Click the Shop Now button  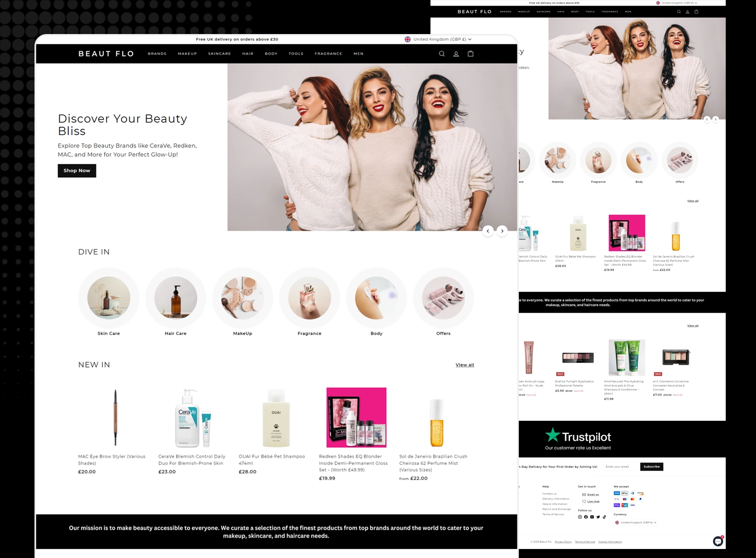(x=77, y=171)
